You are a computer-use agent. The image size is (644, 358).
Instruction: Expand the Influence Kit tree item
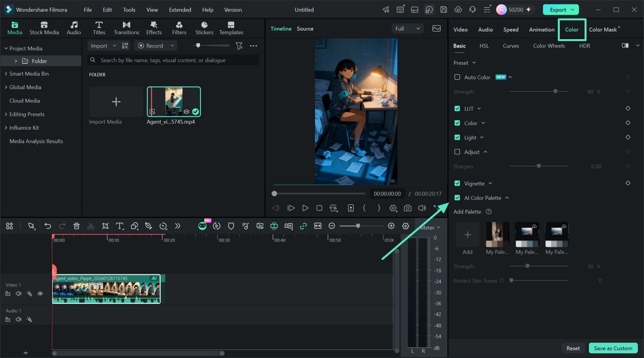pos(6,128)
